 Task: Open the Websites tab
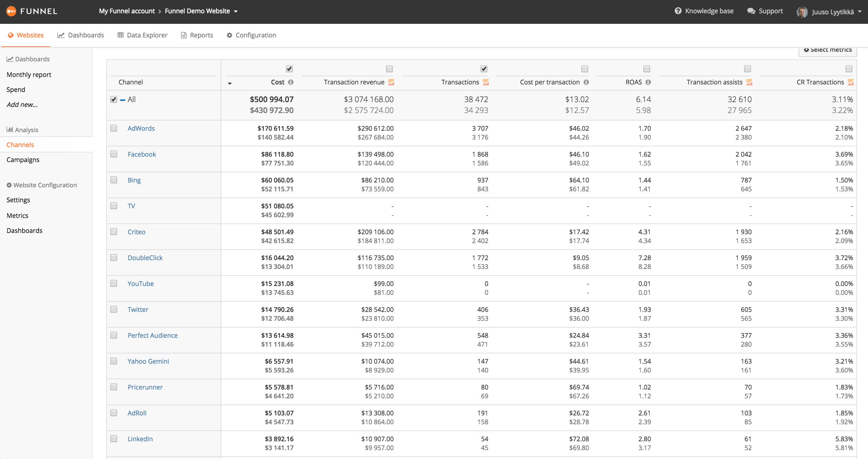tap(26, 35)
